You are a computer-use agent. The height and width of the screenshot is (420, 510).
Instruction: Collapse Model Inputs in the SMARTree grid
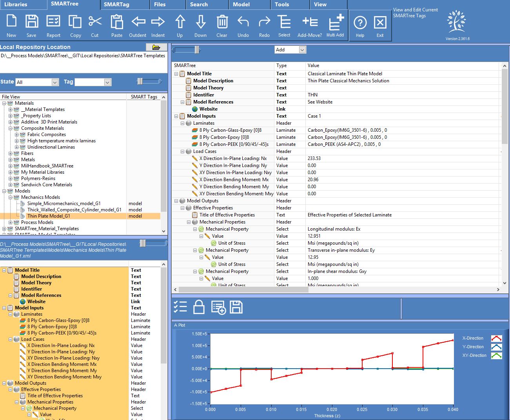tap(176, 116)
